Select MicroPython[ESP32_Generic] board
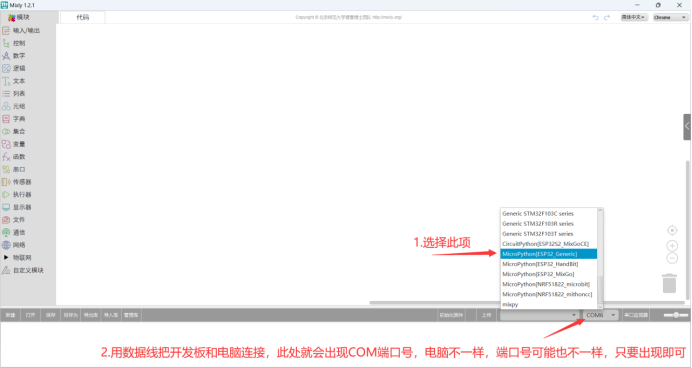The width and height of the screenshot is (692, 368). 549,254
